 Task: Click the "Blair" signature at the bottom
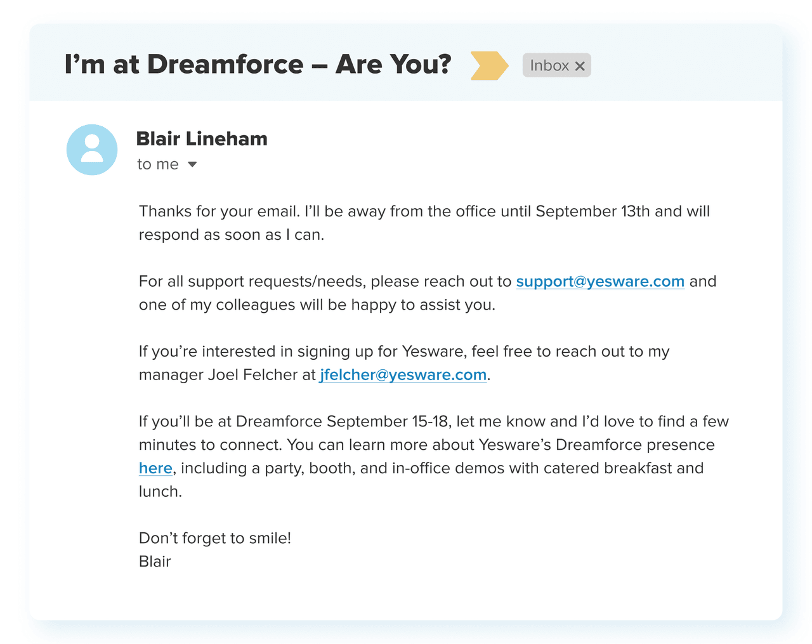tap(155, 562)
